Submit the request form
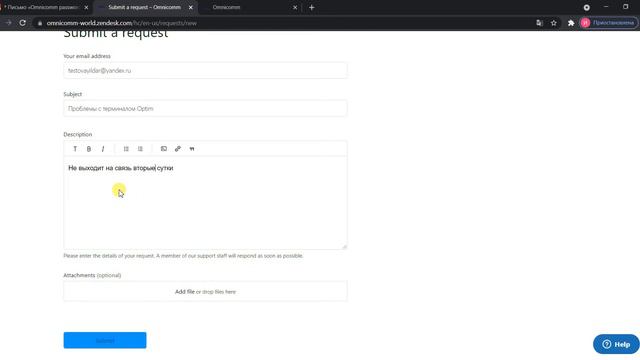The height and width of the screenshot is (360, 640). [105, 340]
